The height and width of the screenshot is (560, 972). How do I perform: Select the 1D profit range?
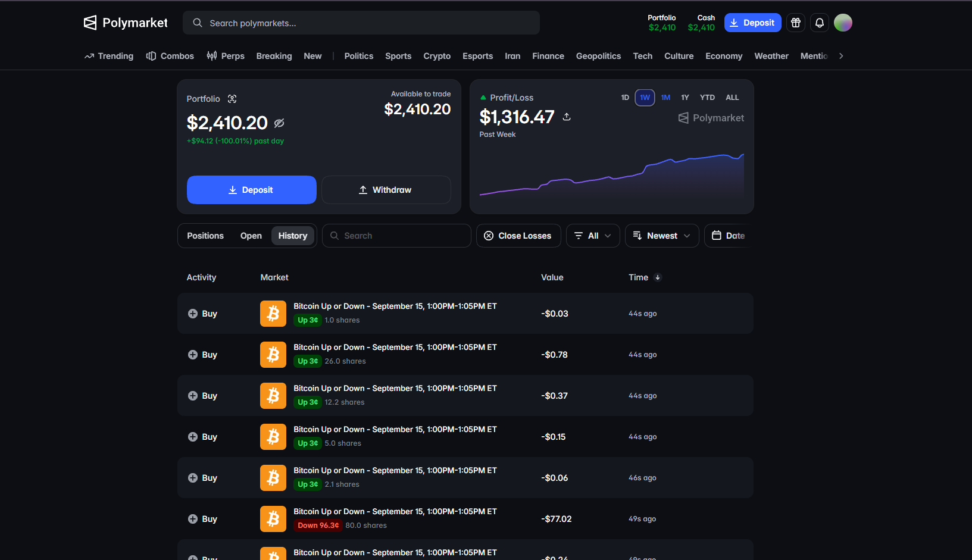click(x=625, y=98)
